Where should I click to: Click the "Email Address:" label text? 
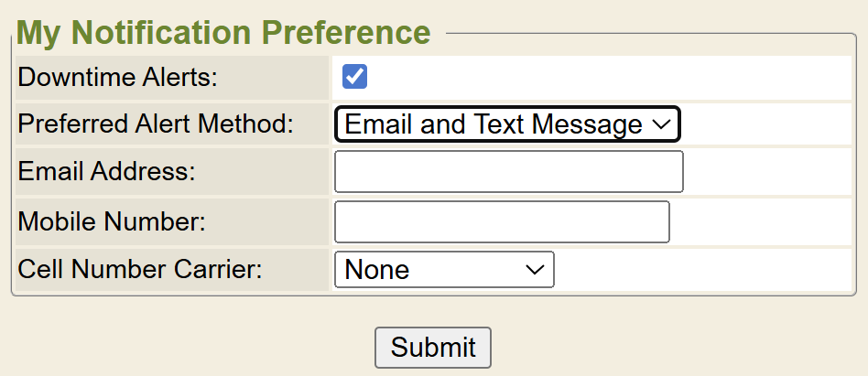[107, 172]
